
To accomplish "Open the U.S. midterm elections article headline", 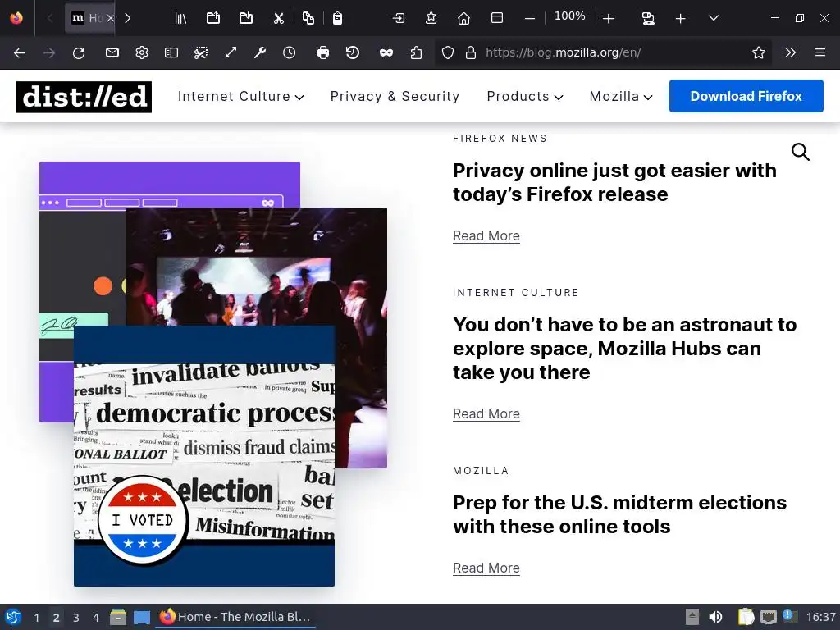I will point(620,514).
